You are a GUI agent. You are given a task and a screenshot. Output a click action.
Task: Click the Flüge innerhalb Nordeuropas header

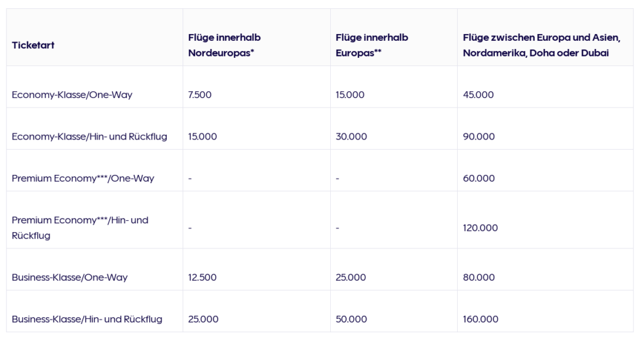(x=225, y=45)
